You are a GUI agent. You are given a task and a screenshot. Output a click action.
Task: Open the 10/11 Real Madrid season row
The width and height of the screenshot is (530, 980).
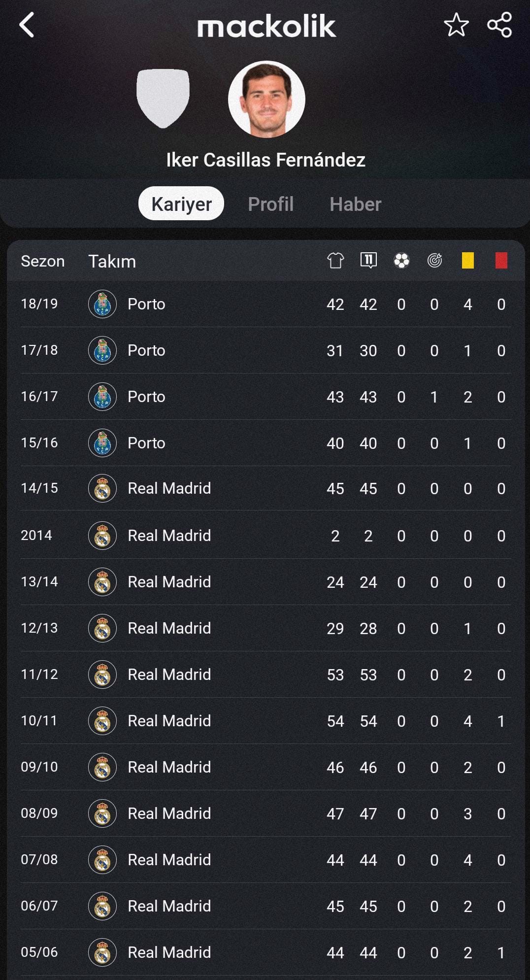pyautogui.click(x=265, y=721)
